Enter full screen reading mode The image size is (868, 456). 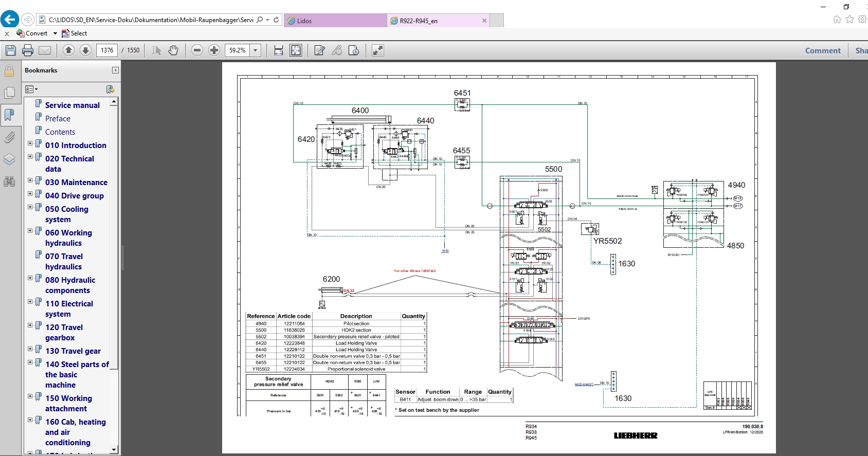[x=378, y=50]
